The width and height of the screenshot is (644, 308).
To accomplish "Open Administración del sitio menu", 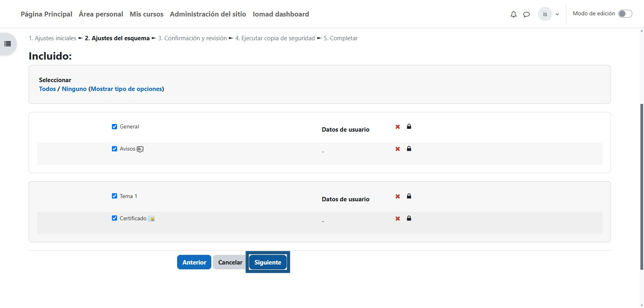I will coord(208,14).
